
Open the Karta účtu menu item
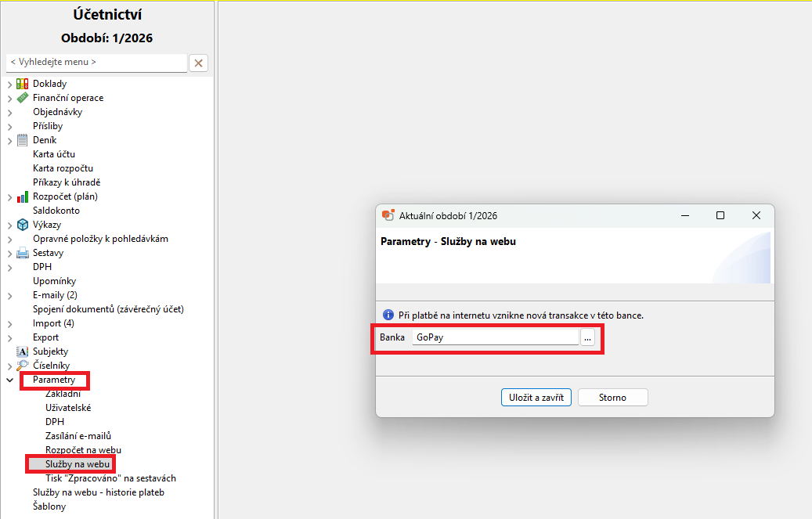(54, 154)
